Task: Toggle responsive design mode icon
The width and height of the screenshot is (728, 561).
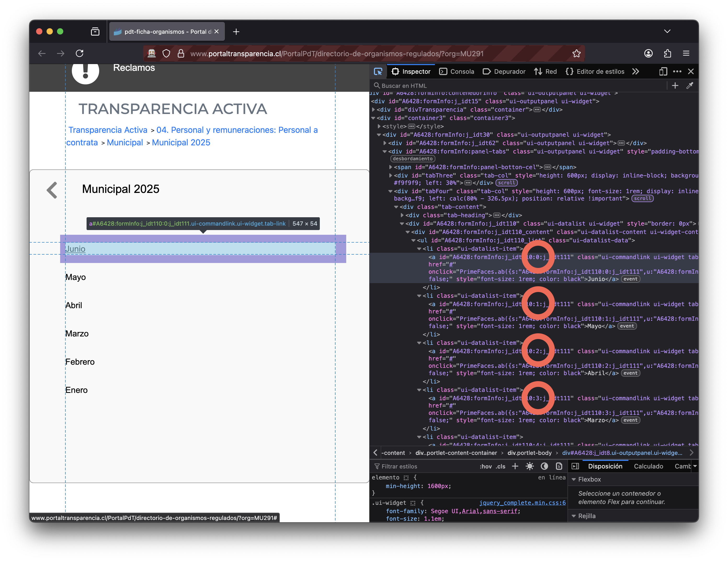Action: click(663, 71)
